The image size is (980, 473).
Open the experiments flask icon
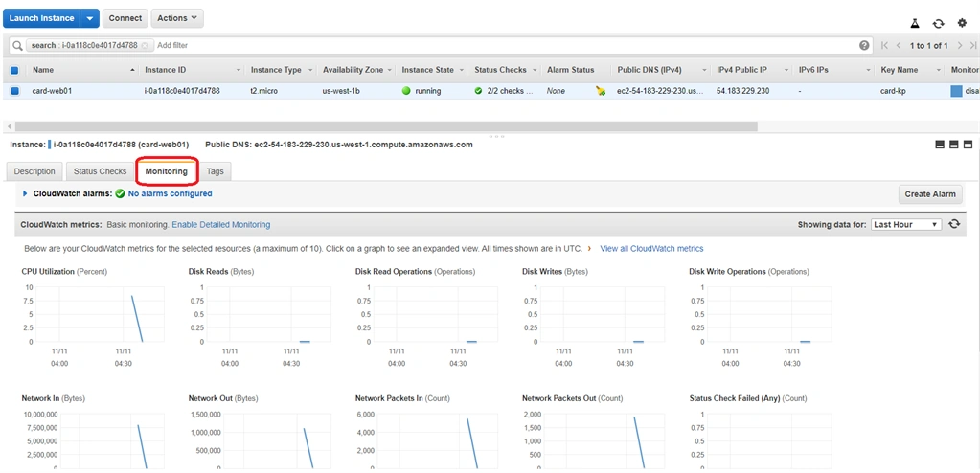click(915, 24)
